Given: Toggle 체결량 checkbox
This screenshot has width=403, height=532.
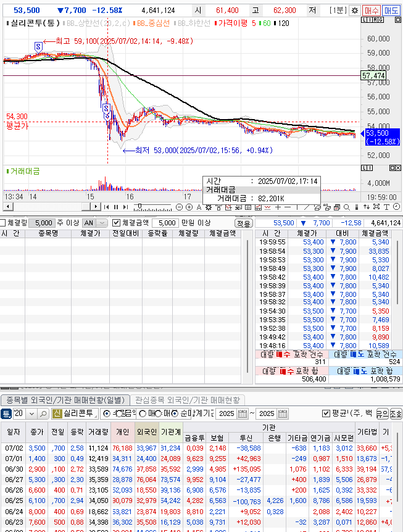Looking at the screenshot, I should click(3, 223).
